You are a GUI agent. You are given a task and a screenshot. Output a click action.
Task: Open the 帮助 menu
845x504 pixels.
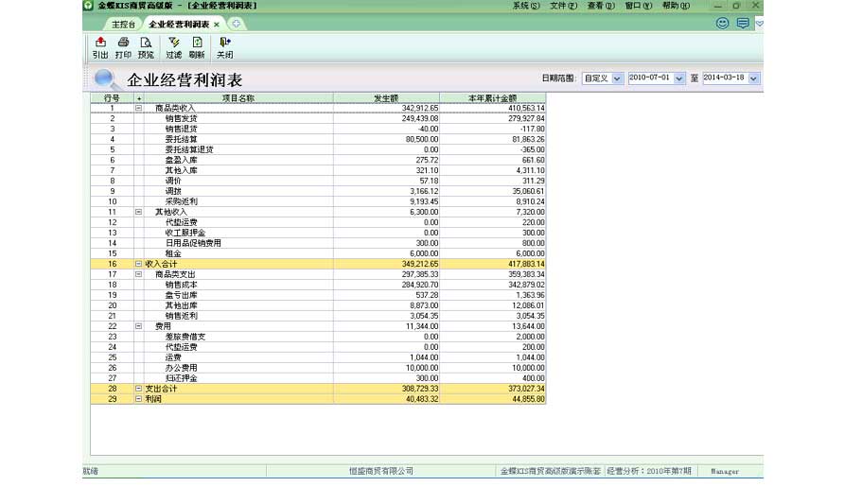pos(676,6)
